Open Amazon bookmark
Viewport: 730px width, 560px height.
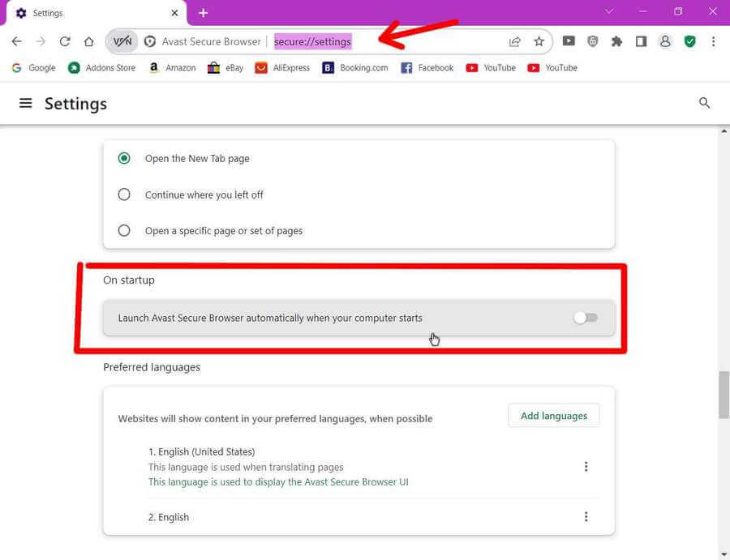pos(172,68)
